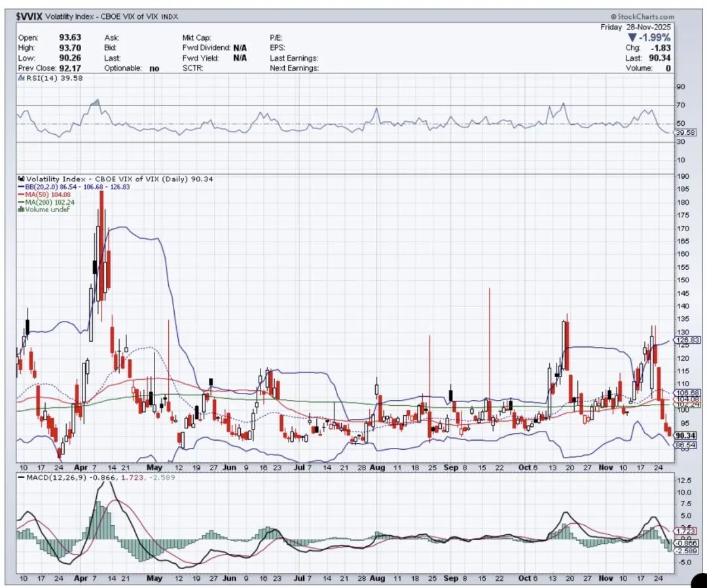Click the RSI(14) 39.58 indicator label
707x588 pixels.
click(x=54, y=78)
